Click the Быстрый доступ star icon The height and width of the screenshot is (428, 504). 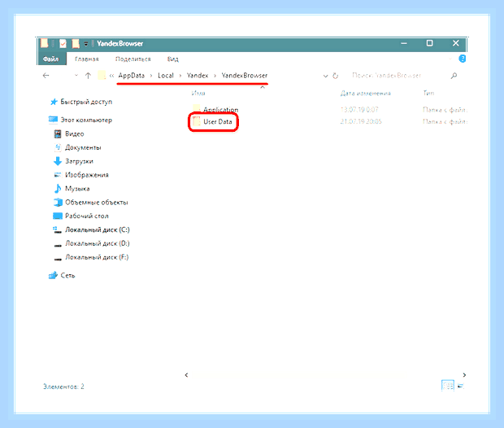pyautogui.click(x=54, y=102)
